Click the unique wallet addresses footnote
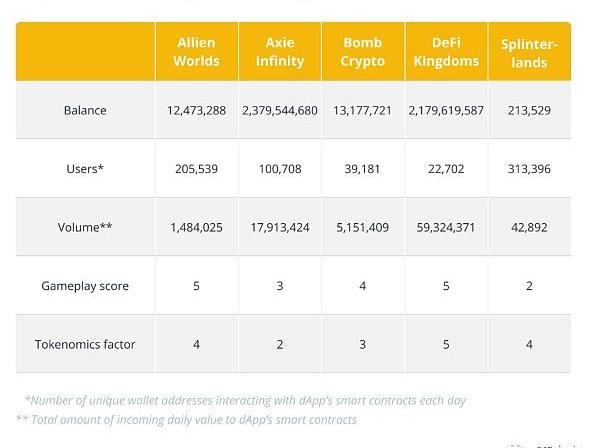This screenshot has height=448, width=600. 245,400
